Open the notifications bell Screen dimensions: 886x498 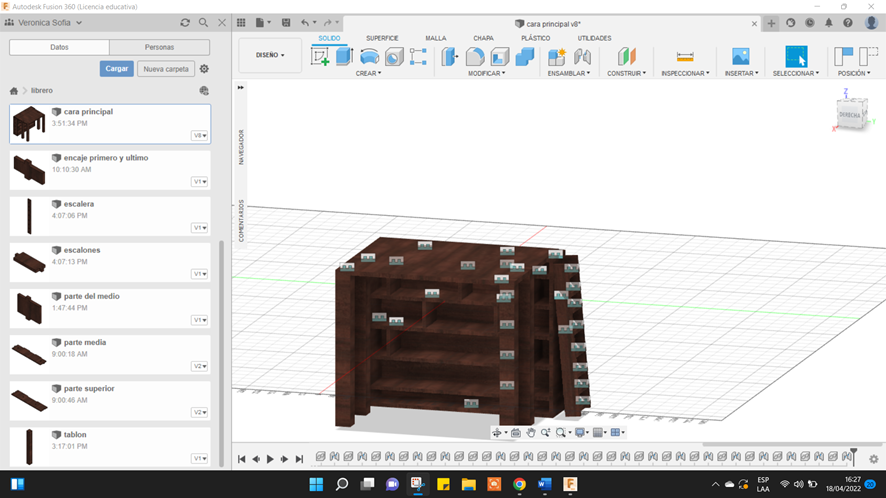829,23
